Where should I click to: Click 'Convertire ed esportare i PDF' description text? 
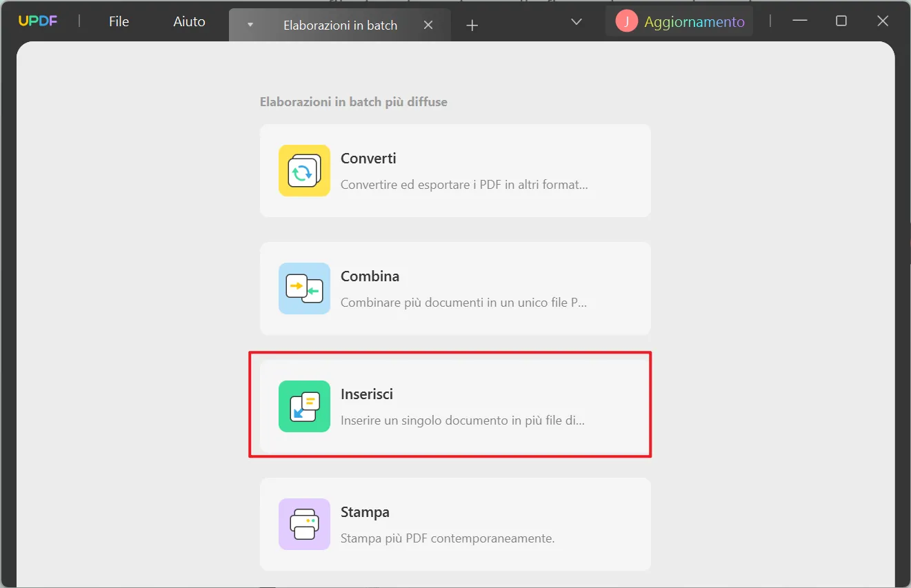coord(464,185)
